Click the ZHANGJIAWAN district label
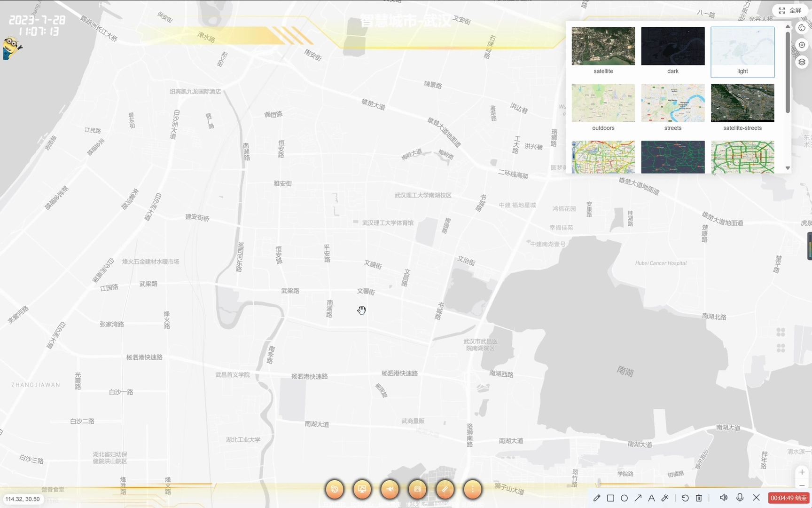Screen dimensions: 812x508 [x=36, y=385]
